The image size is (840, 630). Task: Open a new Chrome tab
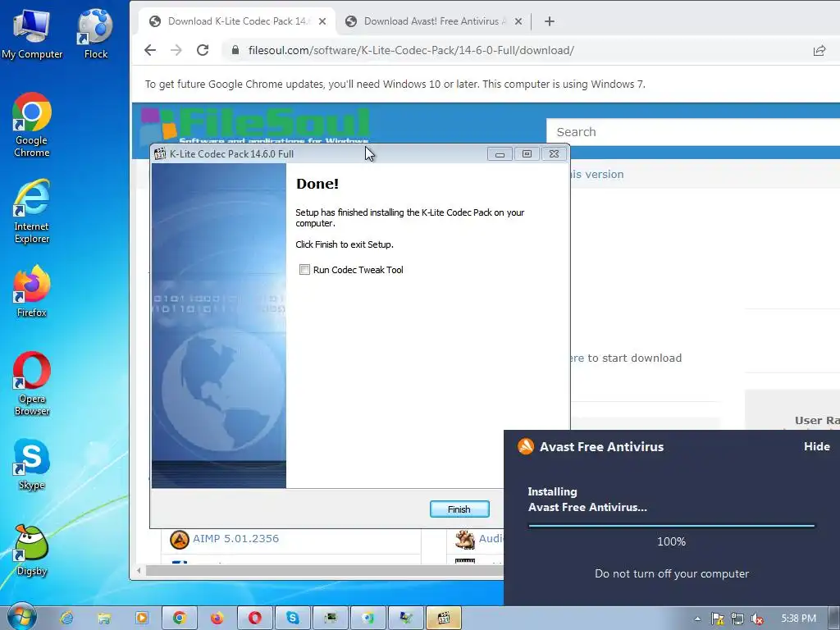(549, 21)
